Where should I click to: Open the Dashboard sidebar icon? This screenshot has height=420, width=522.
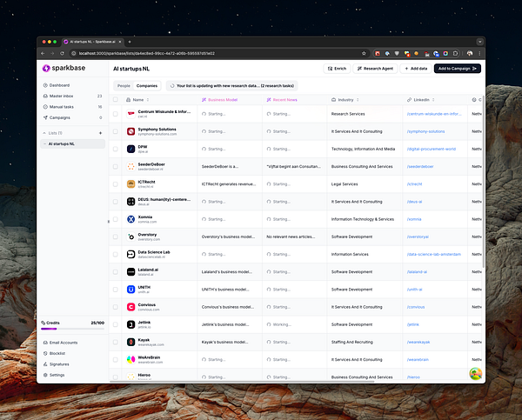pyautogui.click(x=45, y=85)
